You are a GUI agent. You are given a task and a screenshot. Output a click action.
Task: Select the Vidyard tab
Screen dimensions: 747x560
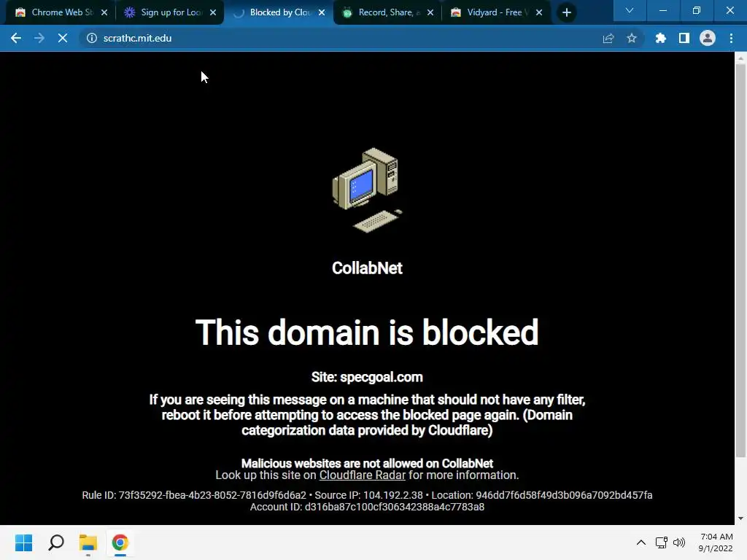[496, 12]
